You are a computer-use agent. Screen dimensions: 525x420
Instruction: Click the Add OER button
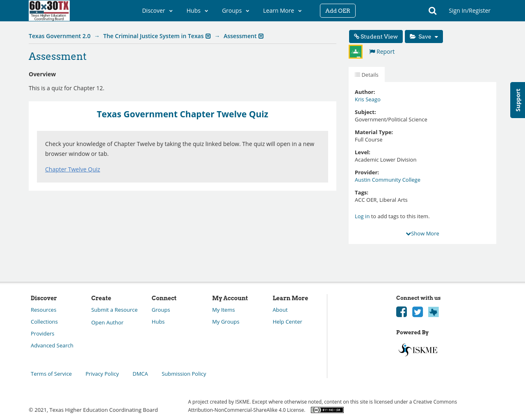tap(338, 10)
